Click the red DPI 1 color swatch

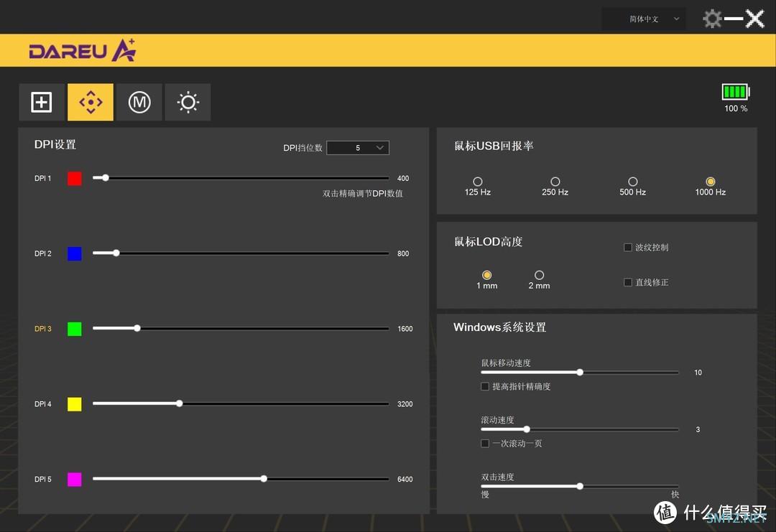click(74, 179)
